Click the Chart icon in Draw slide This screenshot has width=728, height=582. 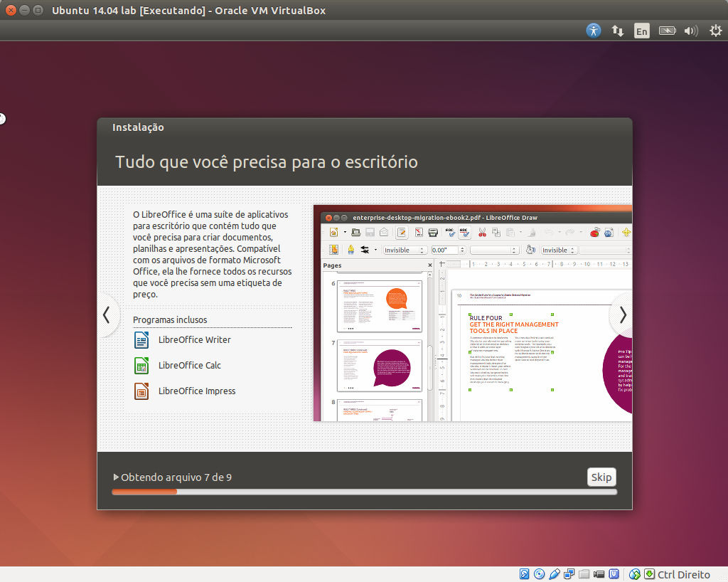point(595,232)
